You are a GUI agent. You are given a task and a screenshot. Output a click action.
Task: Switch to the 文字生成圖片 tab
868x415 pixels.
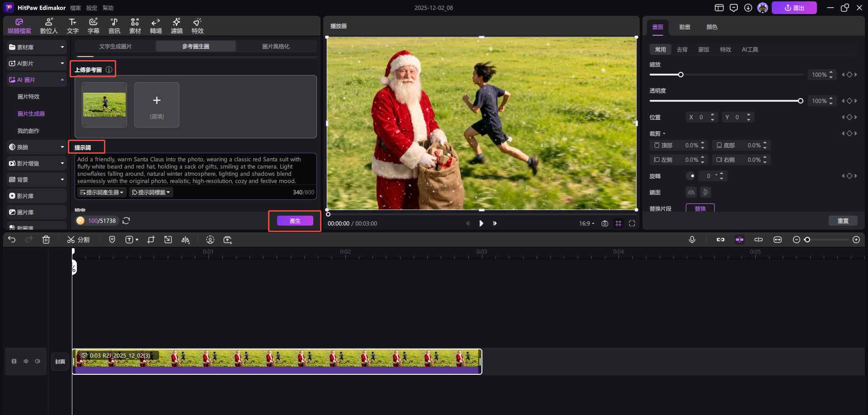point(115,46)
